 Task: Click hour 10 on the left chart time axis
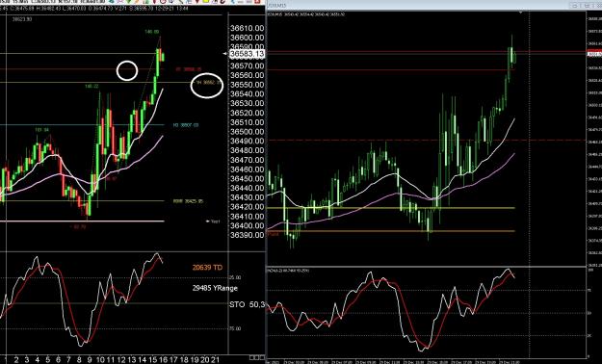coord(100,360)
